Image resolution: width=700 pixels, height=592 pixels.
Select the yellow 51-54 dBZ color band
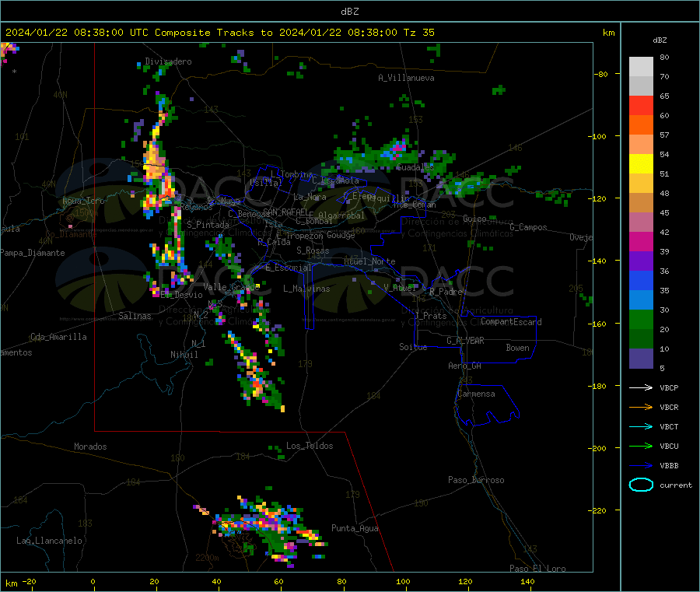(641, 164)
